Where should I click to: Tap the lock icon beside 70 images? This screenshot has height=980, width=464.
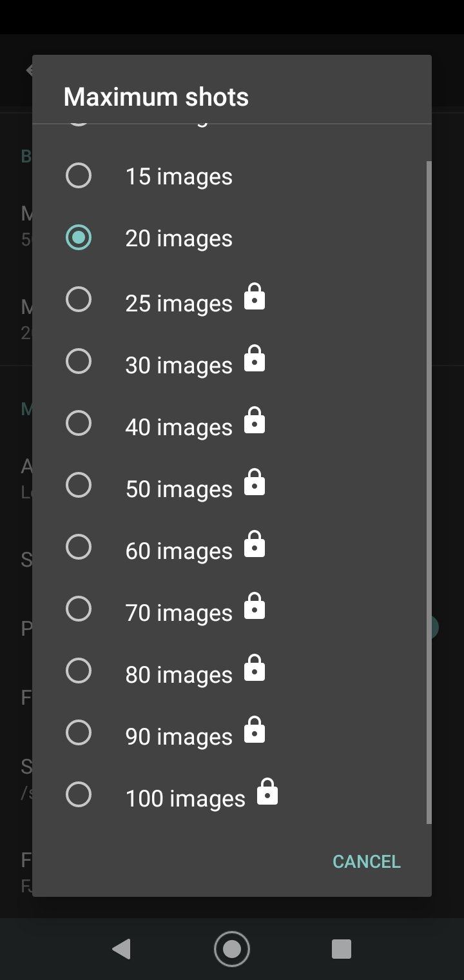(x=255, y=607)
